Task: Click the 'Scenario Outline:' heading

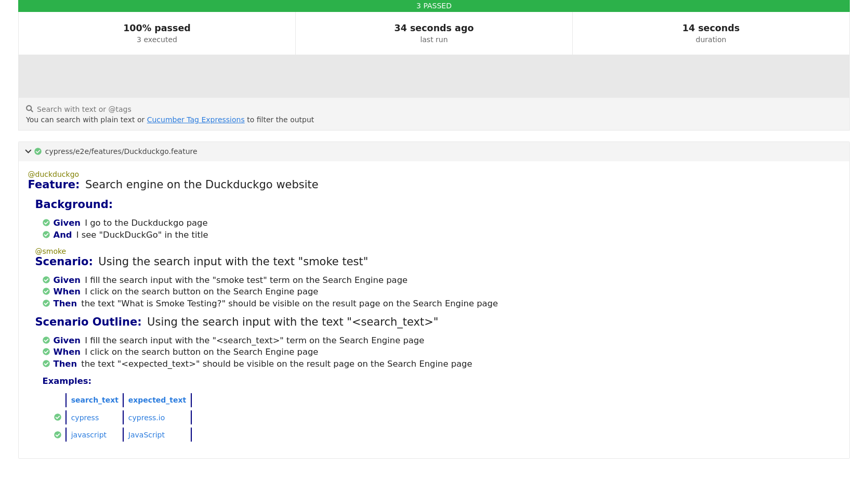Action: tap(88, 322)
